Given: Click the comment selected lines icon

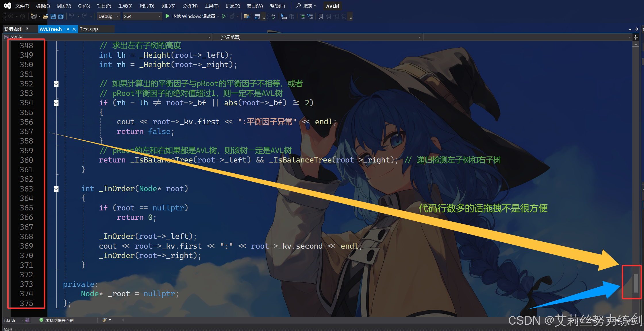Looking at the screenshot, I should coord(302,16).
